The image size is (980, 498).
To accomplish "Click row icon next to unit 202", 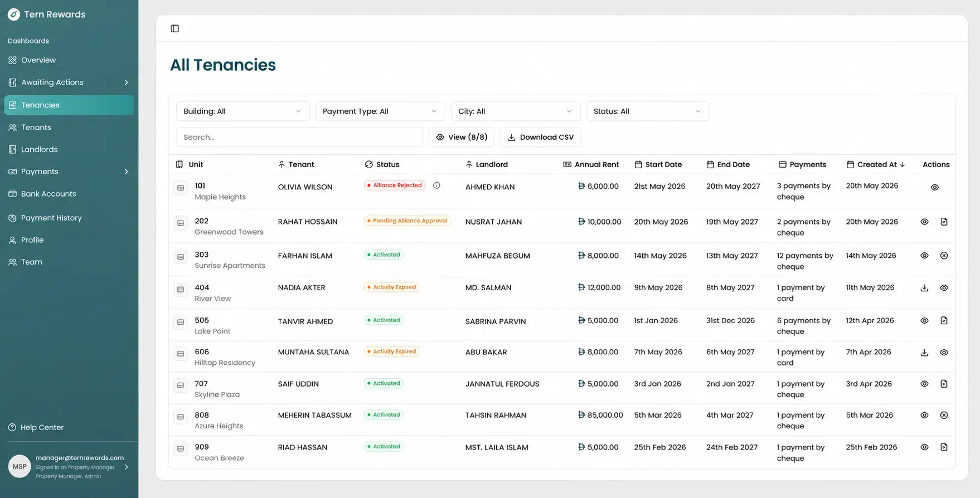I will 181,223.
